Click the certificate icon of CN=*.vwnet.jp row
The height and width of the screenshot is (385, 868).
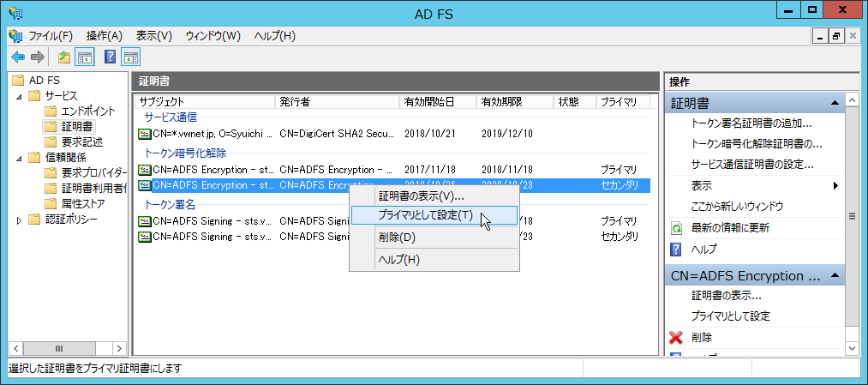[x=145, y=134]
